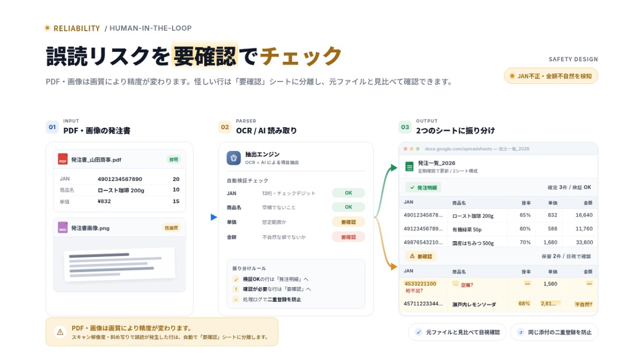644x362 pixels.
Task: Click the 低画質 quality badge
Action: [172, 228]
